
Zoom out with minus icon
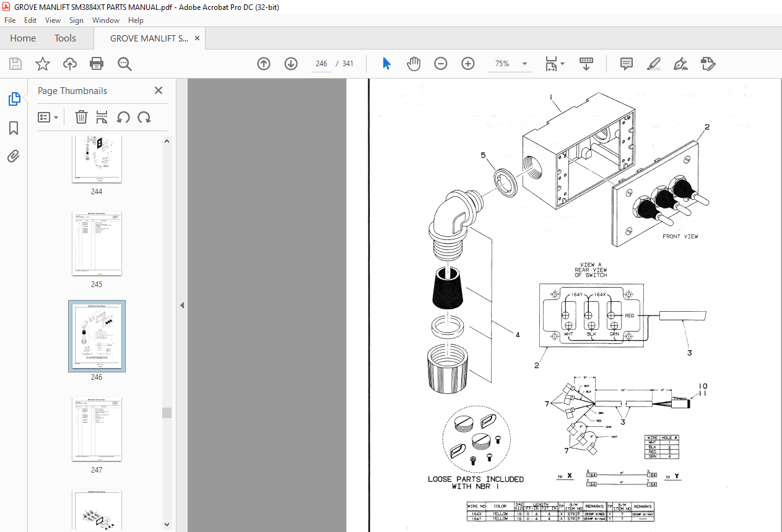[x=441, y=64]
